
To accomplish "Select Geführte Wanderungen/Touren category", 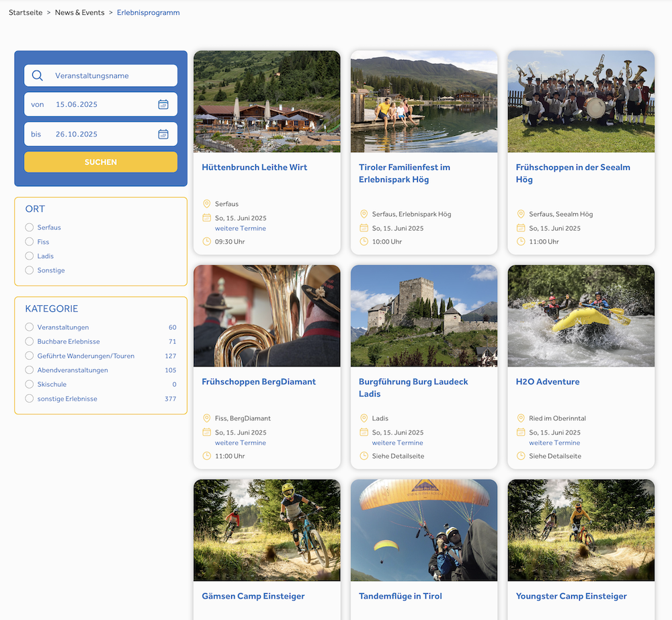I will tap(30, 356).
